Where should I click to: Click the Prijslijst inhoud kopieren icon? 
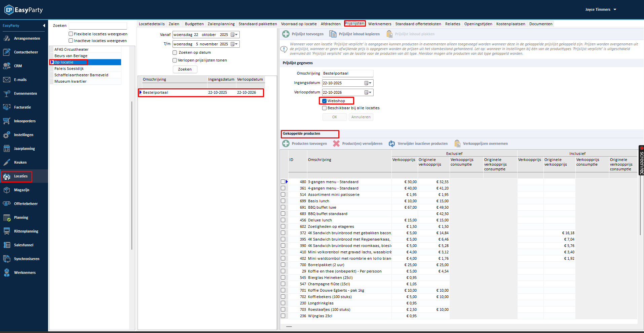pyautogui.click(x=333, y=34)
